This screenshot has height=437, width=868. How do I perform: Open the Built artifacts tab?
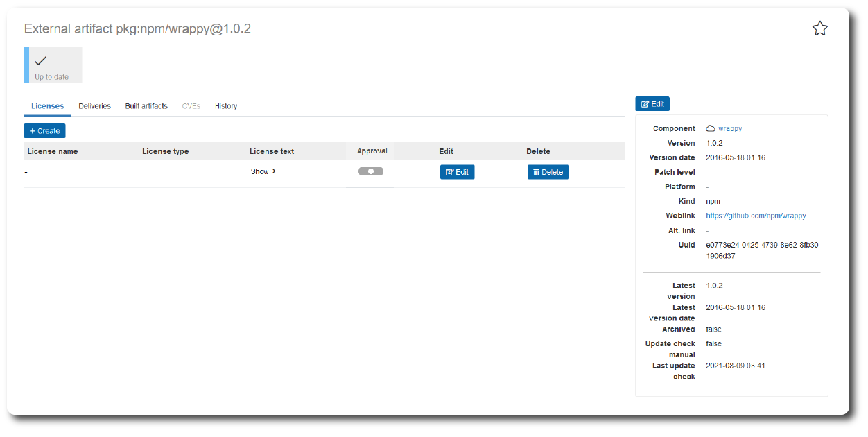pyautogui.click(x=146, y=106)
